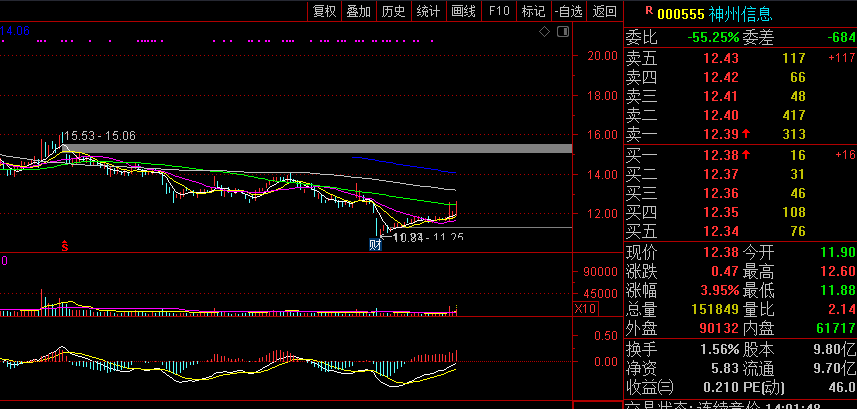Click the gray resistance zone band
The width and height of the screenshot is (857, 409).
pos(319,148)
